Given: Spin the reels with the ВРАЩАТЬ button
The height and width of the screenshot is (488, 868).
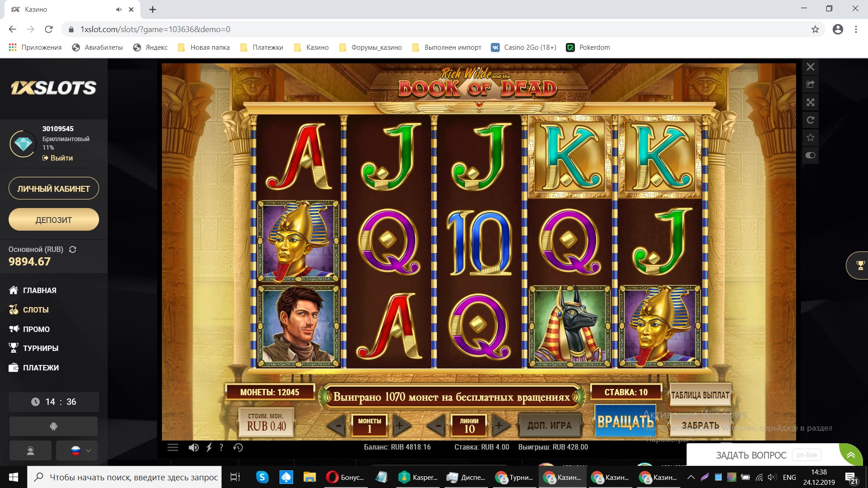Looking at the screenshot, I should click(x=626, y=421).
